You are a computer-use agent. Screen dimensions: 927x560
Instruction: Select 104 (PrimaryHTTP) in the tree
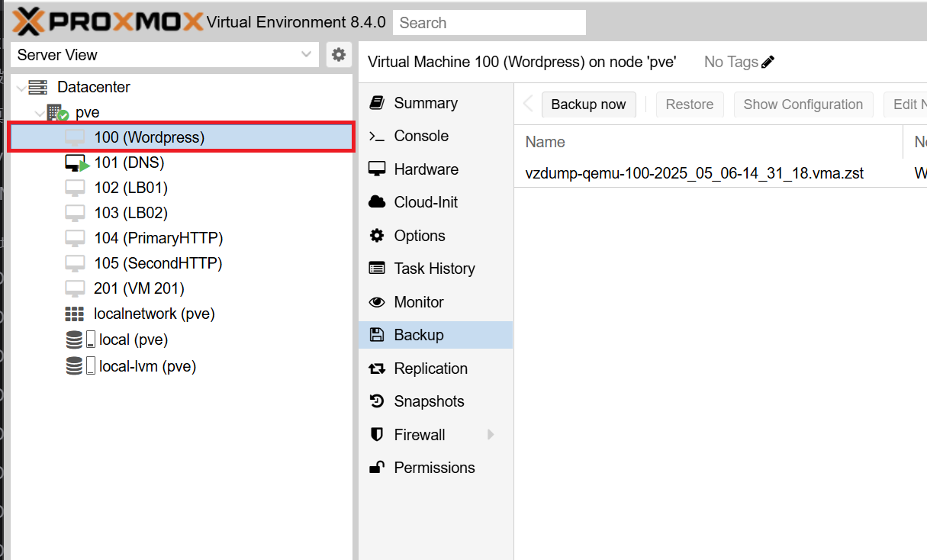tap(158, 238)
